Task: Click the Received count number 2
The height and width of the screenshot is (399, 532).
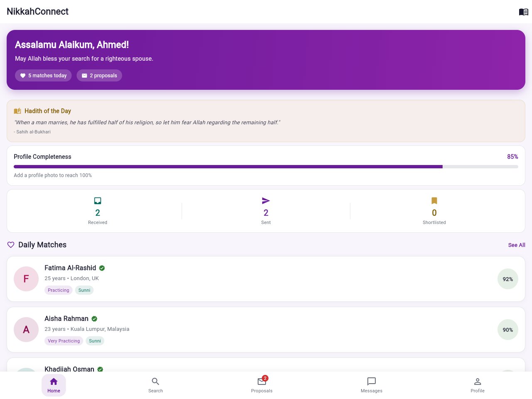Action: point(98,213)
